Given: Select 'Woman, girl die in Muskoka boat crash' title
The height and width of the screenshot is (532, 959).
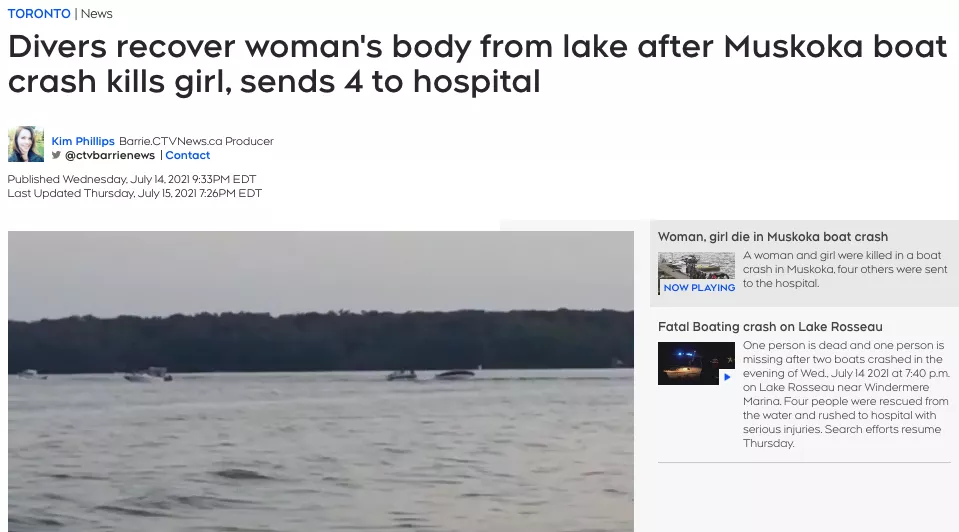Looking at the screenshot, I should pos(772,237).
